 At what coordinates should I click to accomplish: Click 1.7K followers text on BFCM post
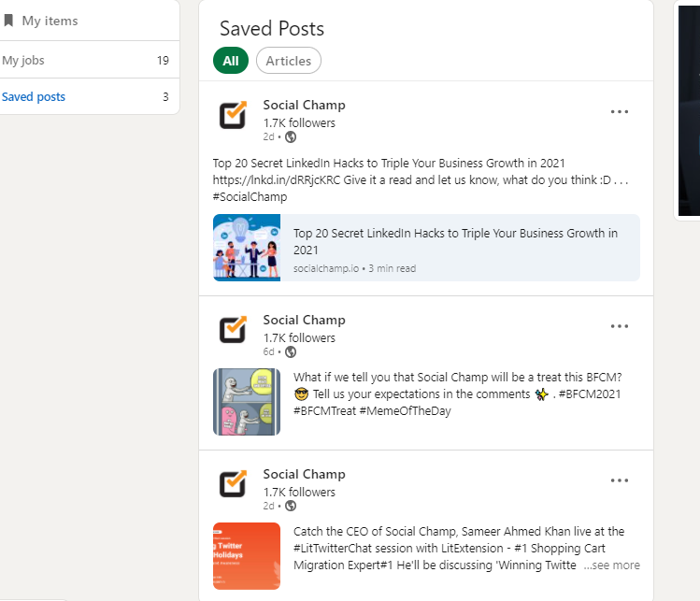(x=299, y=338)
